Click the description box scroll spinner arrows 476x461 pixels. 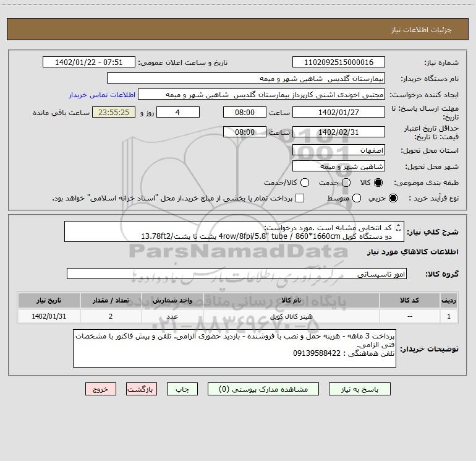coord(399,227)
